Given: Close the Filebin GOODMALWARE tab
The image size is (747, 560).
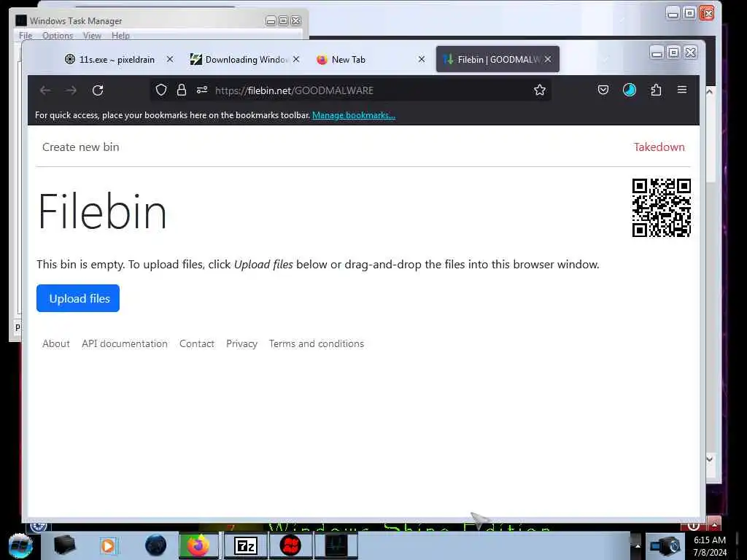Looking at the screenshot, I should coord(548,59).
